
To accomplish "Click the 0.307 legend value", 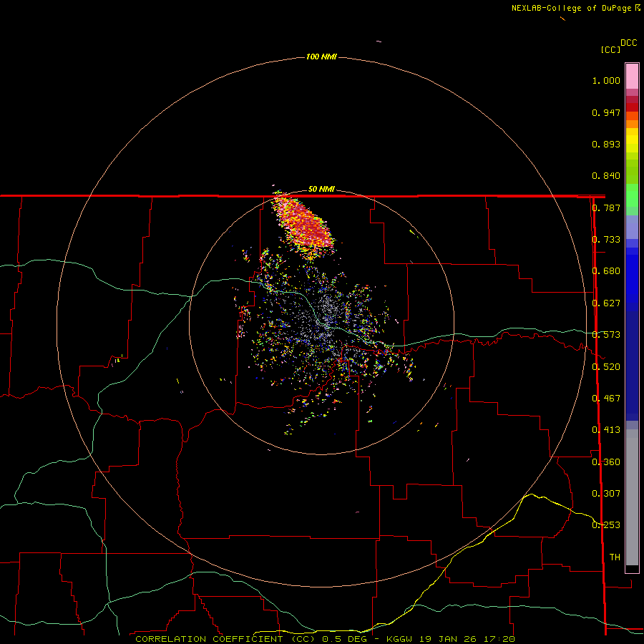I will coord(606,494).
